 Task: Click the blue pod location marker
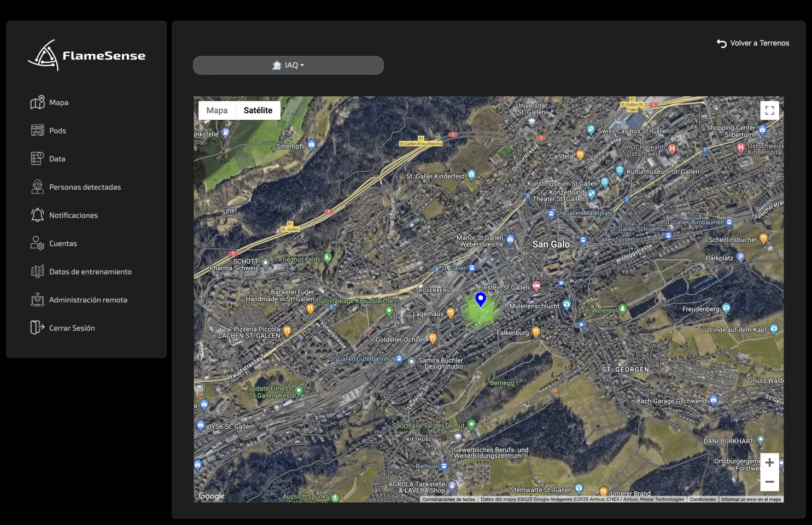481,299
